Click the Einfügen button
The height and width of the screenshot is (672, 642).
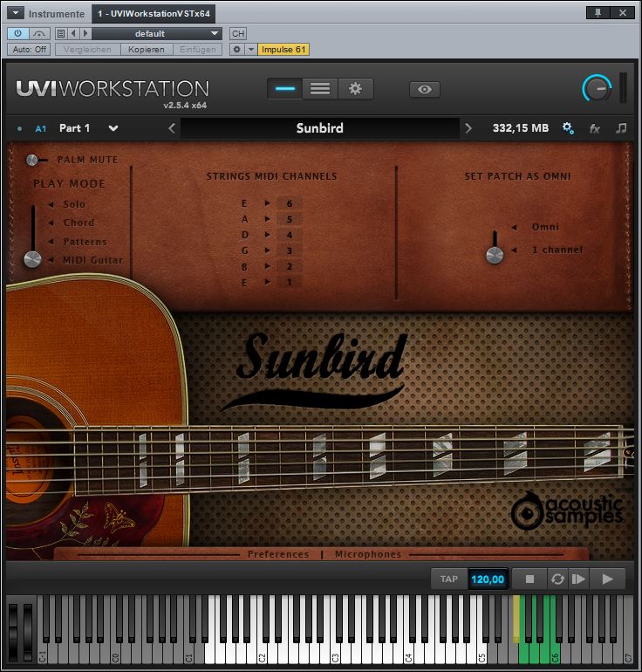click(197, 49)
